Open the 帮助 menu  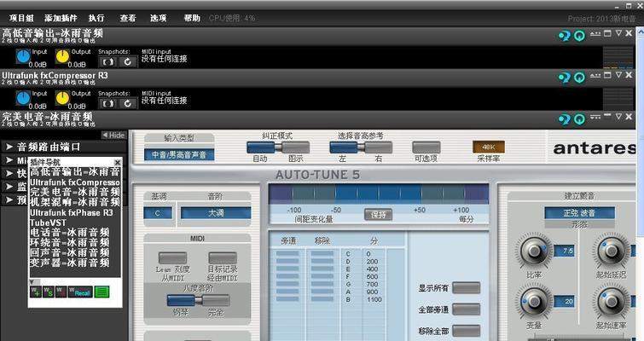click(x=192, y=18)
